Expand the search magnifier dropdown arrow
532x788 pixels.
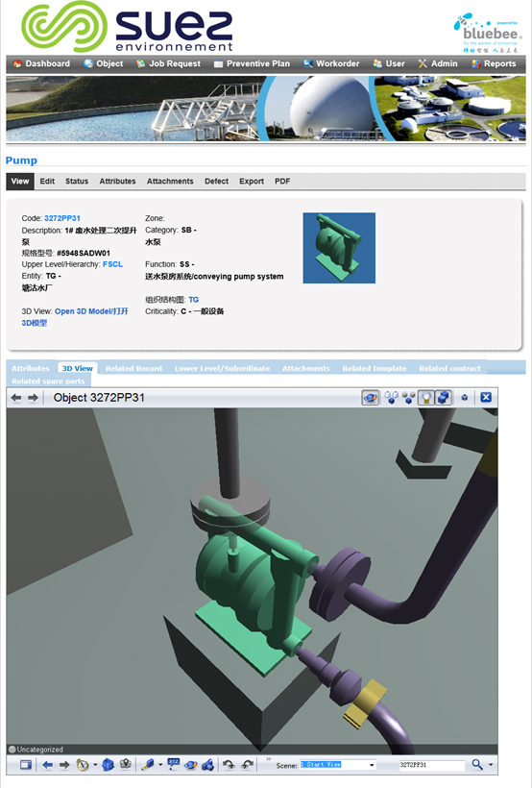pos(491,765)
